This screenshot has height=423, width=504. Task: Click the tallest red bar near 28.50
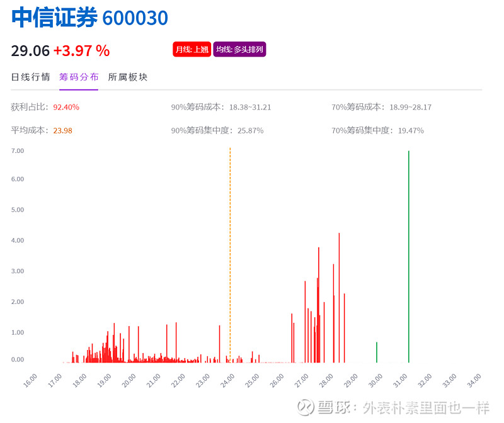(x=339, y=298)
